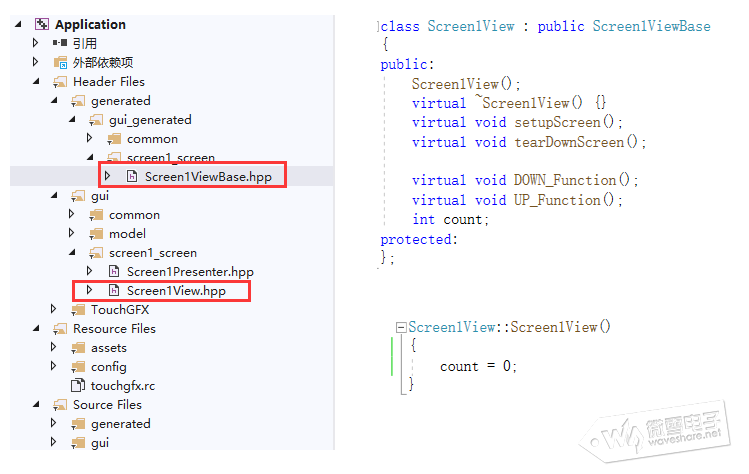The width and height of the screenshot is (749, 474).
Task: Click the Application project icon
Action: coord(42,24)
